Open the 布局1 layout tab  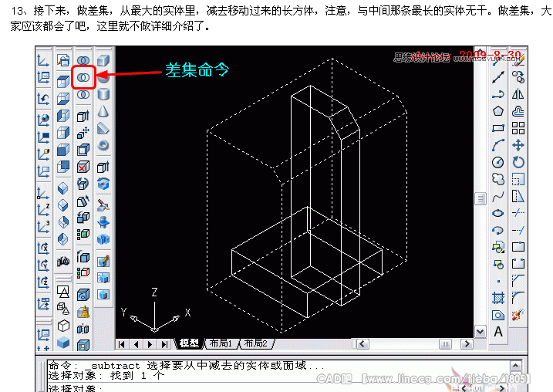(221, 343)
